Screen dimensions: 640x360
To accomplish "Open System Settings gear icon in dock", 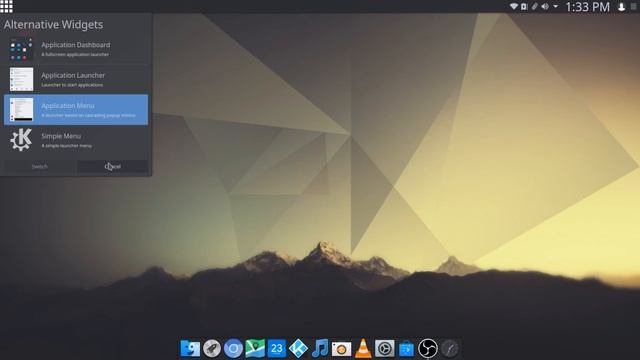I will click(385, 349).
